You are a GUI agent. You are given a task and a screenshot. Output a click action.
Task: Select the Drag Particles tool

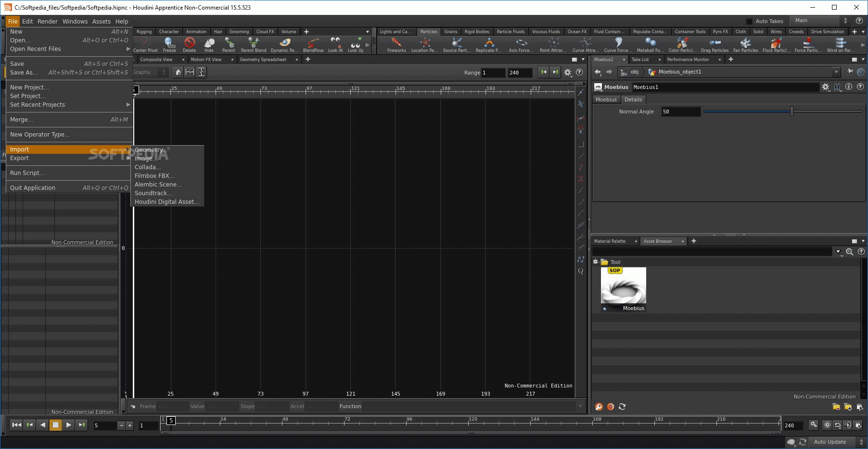pos(715,45)
